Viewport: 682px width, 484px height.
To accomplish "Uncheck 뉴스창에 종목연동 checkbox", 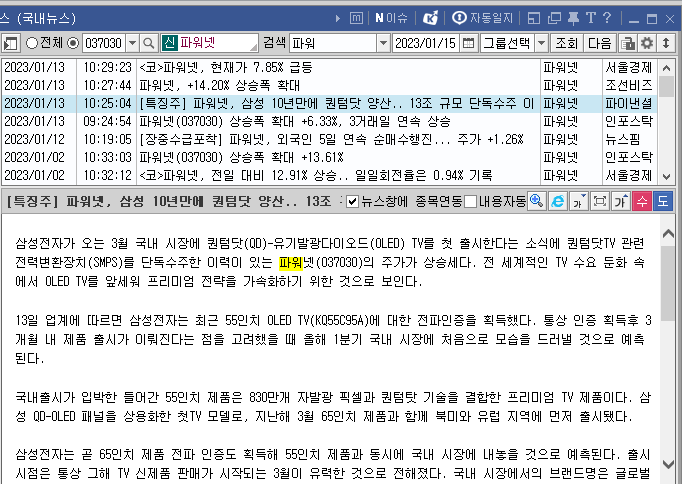I will coord(352,202).
